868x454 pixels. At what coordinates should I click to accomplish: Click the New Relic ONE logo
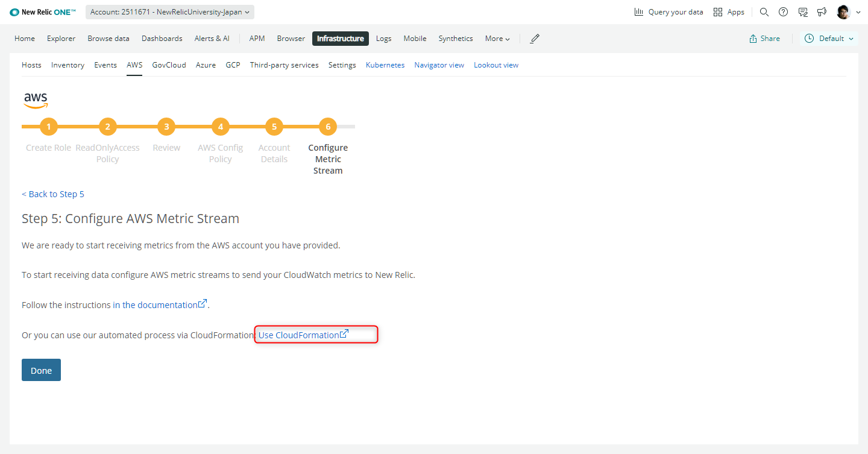click(x=43, y=12)
